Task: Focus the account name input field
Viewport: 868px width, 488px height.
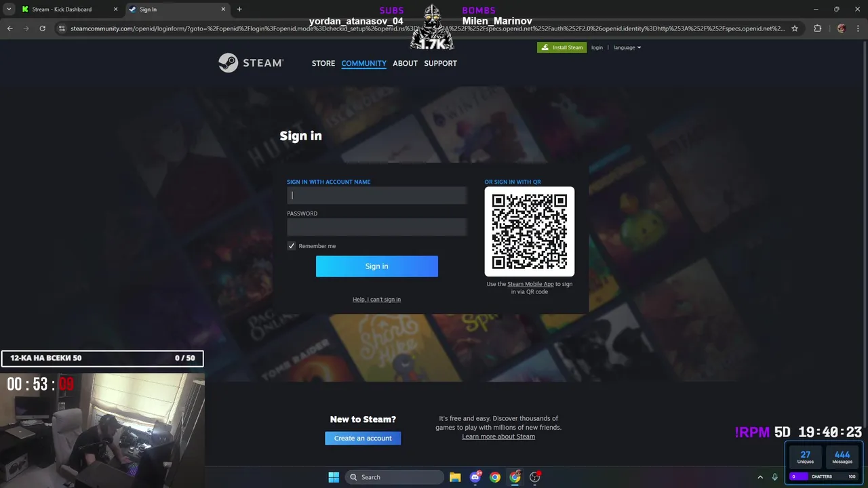Action: pos(376,195)
